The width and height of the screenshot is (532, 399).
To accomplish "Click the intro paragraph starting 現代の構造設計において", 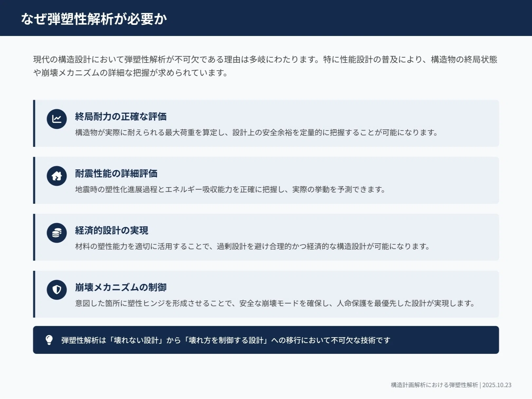I will click(265, 66).
